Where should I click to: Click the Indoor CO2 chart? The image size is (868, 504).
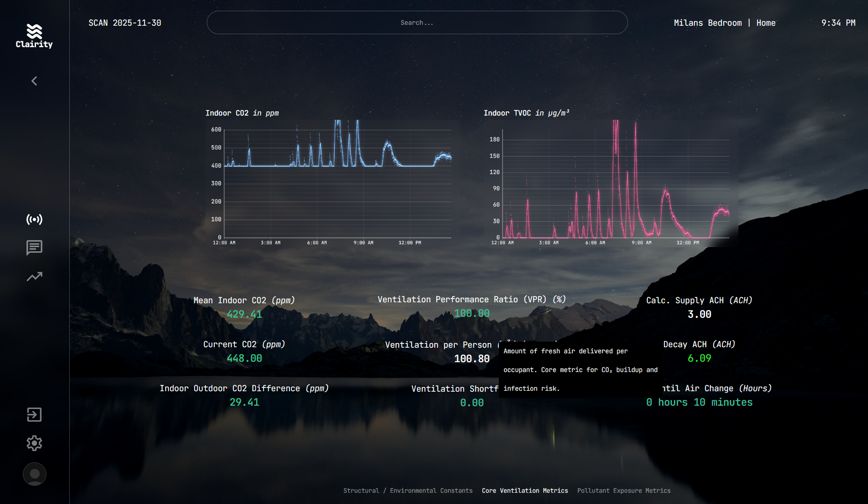(x=332, y=183)
